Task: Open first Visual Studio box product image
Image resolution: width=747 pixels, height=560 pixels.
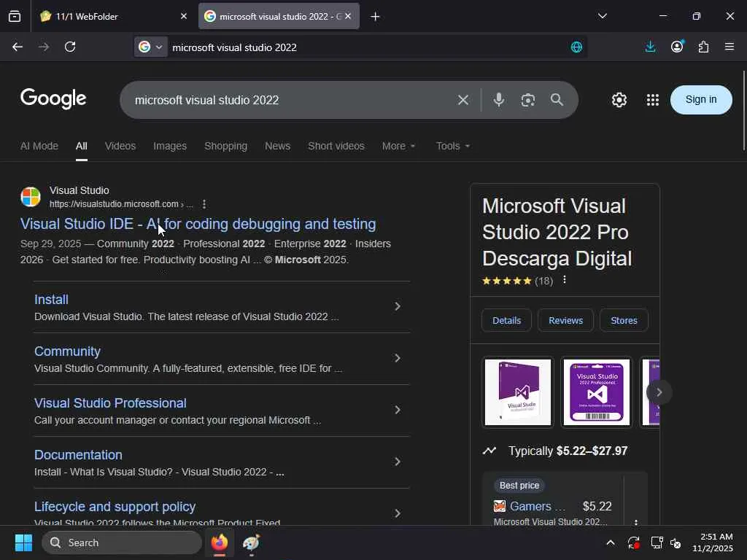Action: pyautogui.click(x=518, y=392)
